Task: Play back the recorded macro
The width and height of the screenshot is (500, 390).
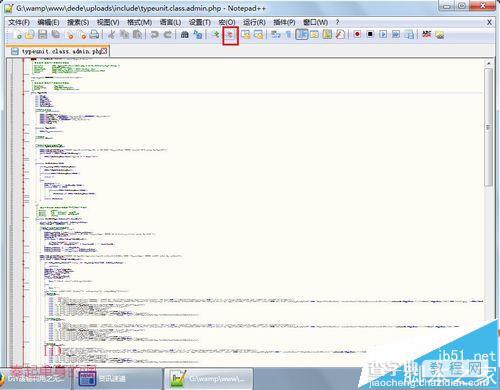Action: click(x=383, y=35)
